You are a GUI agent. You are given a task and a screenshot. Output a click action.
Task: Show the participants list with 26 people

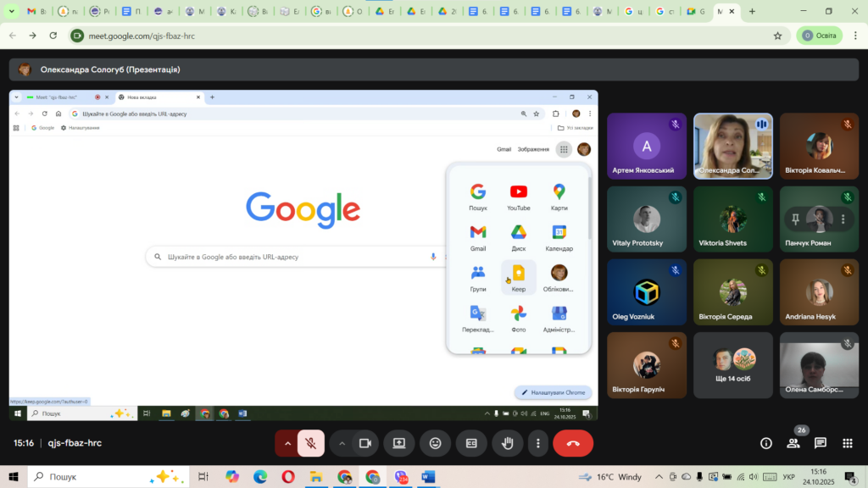point(793,443)
